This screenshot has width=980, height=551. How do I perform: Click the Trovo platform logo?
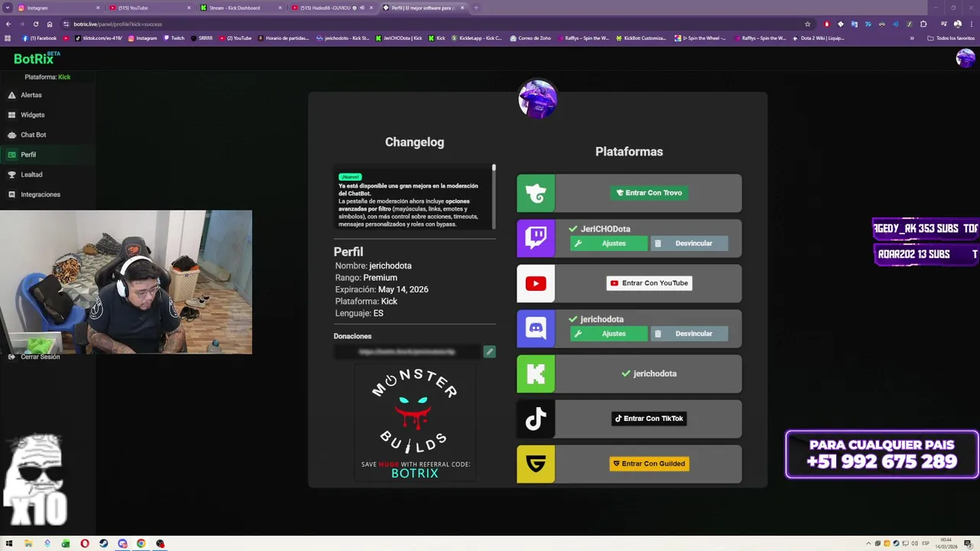pyautogui.click(x=536, y=193)
